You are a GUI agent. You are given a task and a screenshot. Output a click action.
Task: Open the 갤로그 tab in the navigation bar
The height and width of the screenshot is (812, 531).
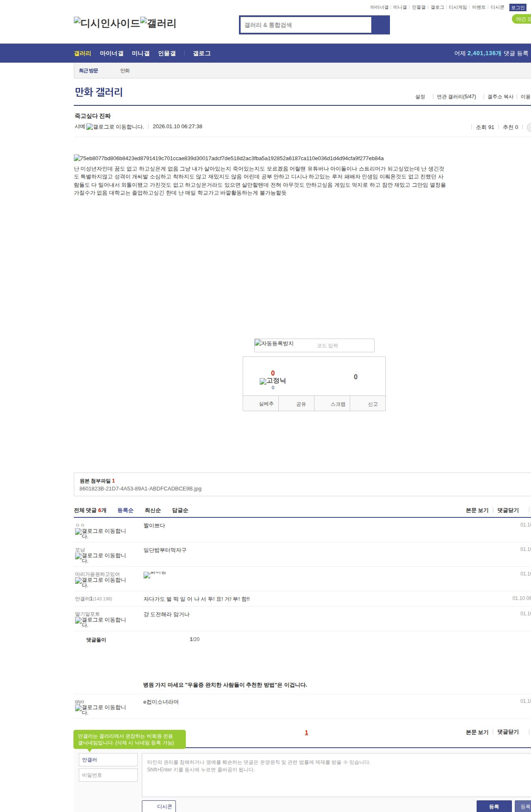click(202, 54)
